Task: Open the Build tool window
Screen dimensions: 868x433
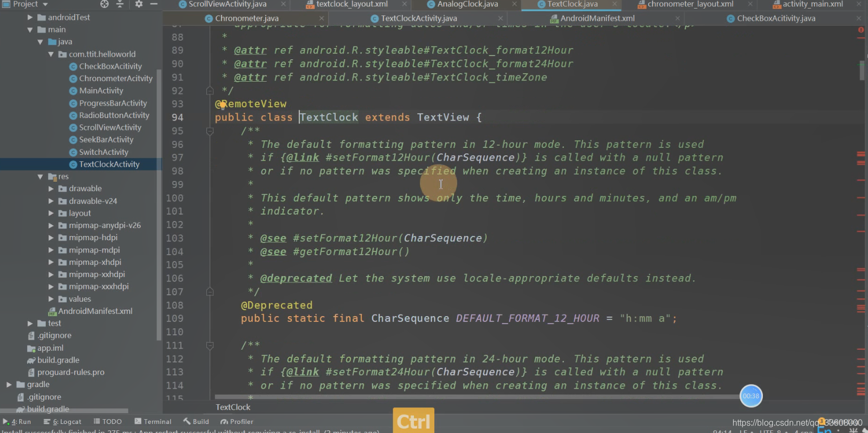Action: (x=196, y=422)
